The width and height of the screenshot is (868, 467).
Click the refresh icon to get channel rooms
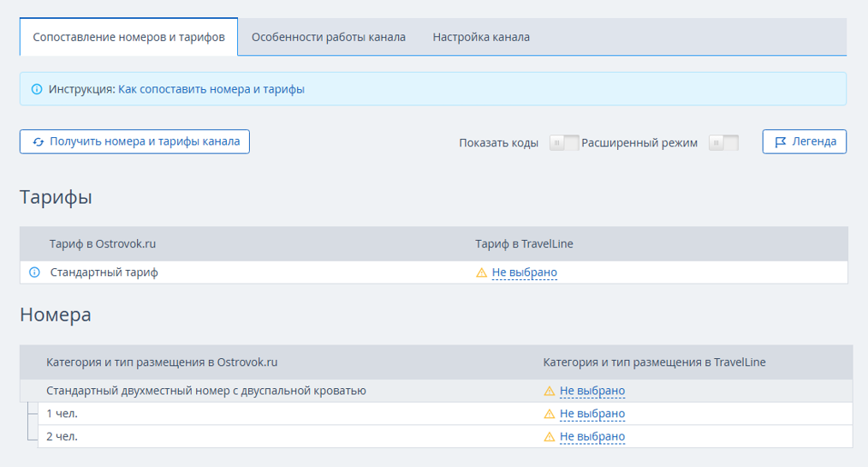point(38,142)
